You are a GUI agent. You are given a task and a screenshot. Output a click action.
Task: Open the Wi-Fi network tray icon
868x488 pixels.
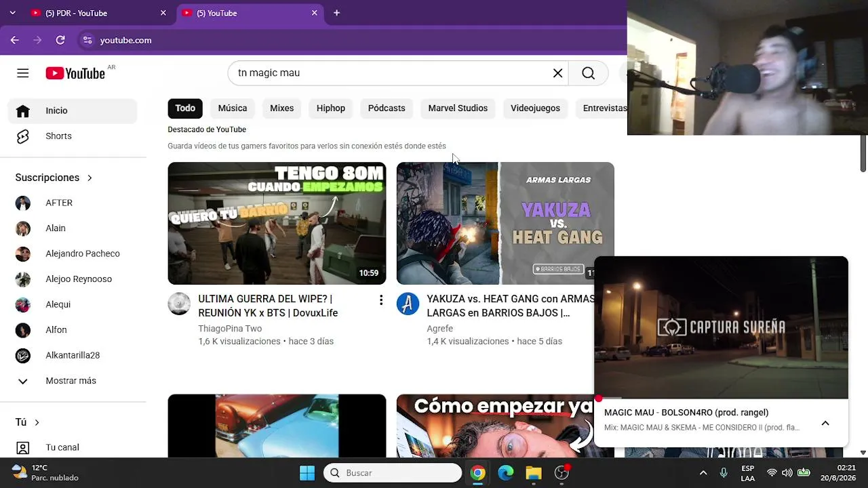click(x=772, y=473)
